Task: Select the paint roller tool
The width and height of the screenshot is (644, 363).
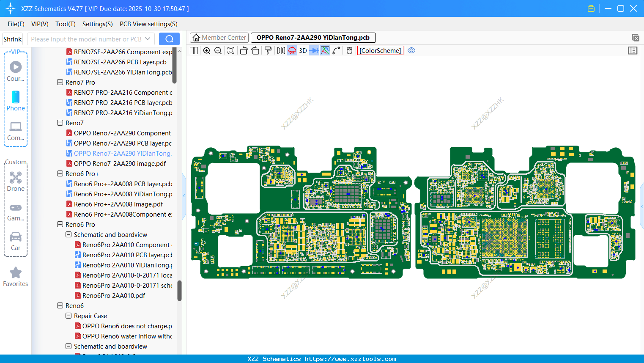Action: click(268, 50)
